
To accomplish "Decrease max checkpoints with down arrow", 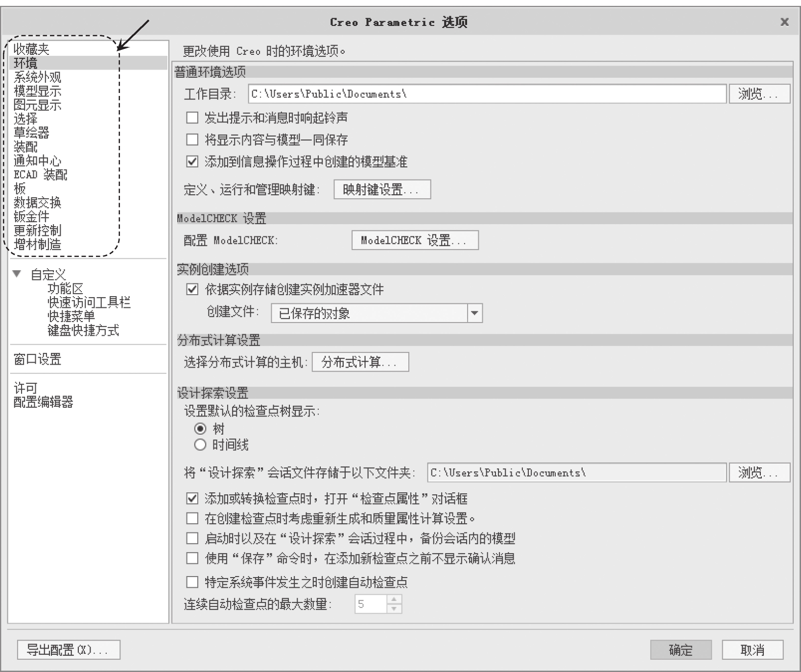I will tap(394, 609).
